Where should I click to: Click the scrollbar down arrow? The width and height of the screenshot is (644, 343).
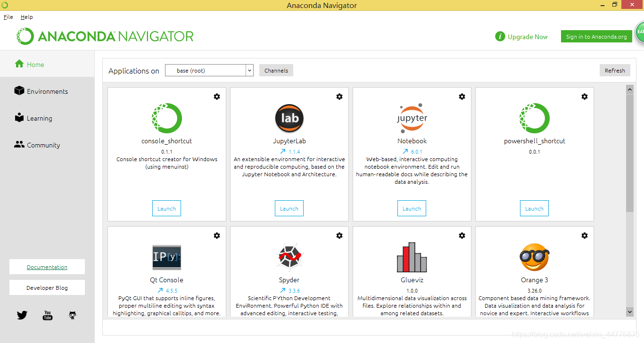(x=630, y=311)
